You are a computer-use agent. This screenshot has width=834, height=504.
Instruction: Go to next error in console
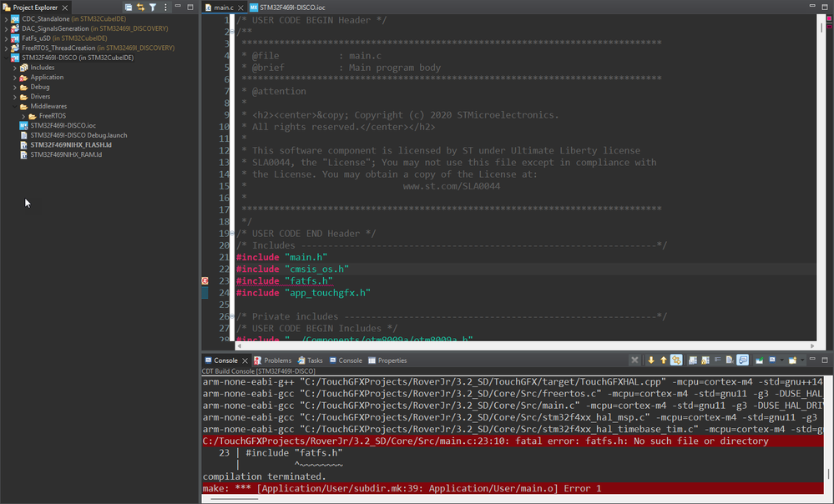(651, 360)
